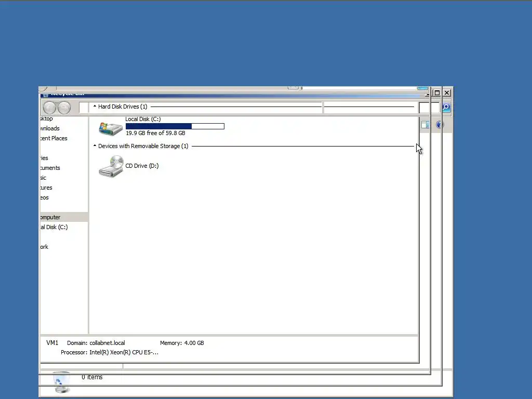Click the Processor Intel(R) Xeon(R) text

(110, 352)
